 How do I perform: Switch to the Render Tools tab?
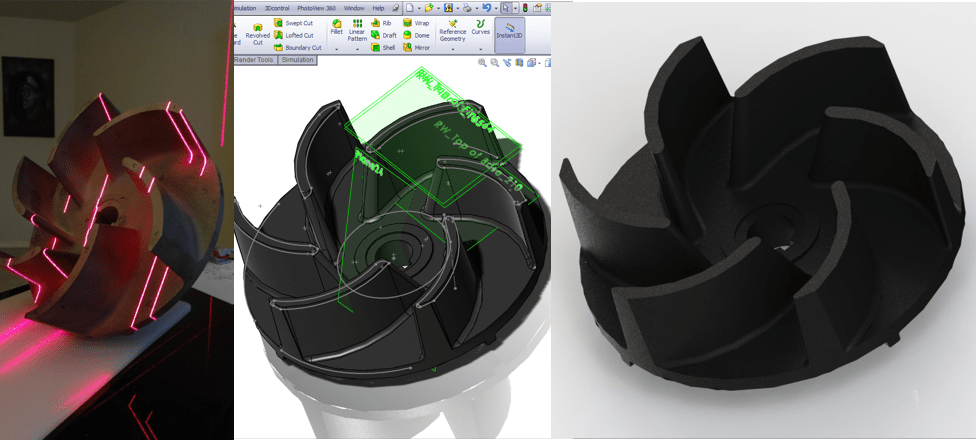(256, 60)
